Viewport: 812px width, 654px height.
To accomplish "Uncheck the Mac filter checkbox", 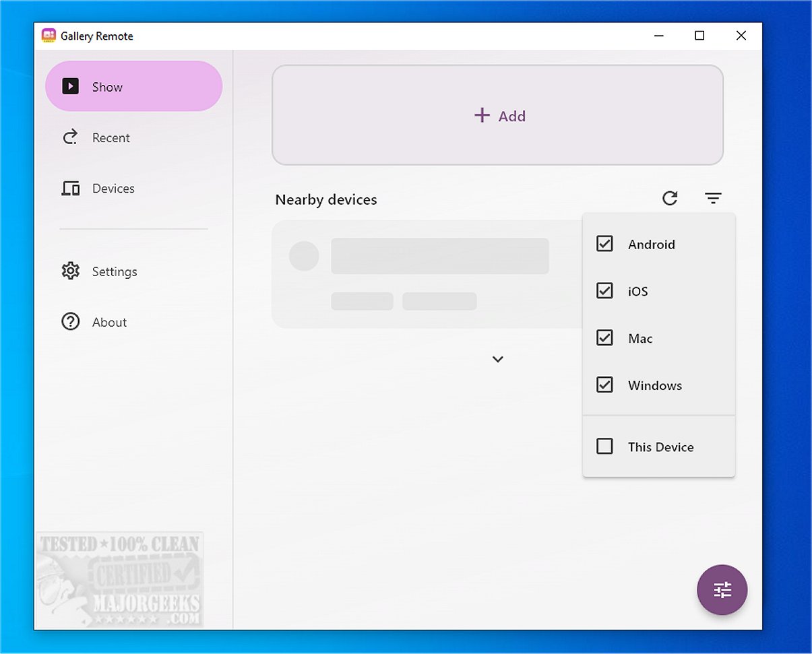I will tap(604, 338).
